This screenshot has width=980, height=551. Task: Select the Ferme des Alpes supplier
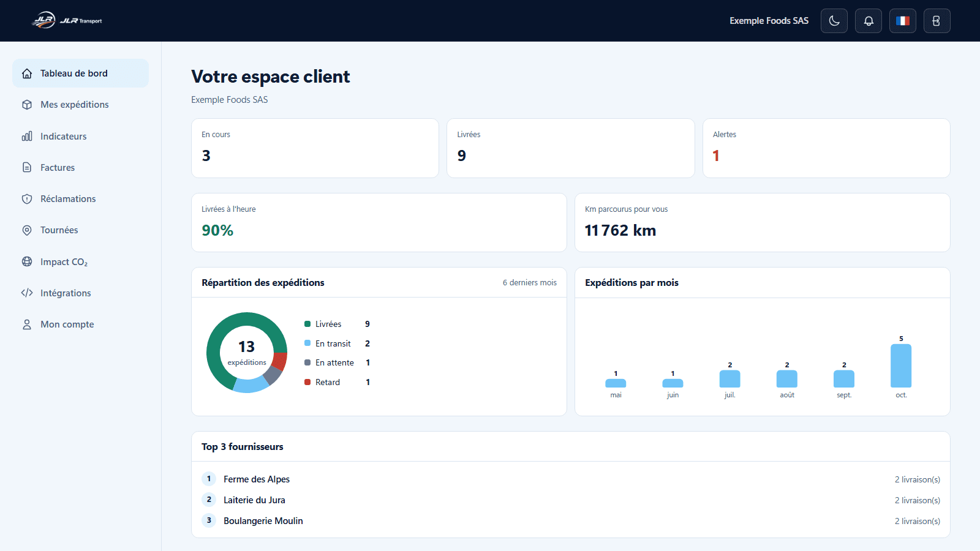(257, 479)
